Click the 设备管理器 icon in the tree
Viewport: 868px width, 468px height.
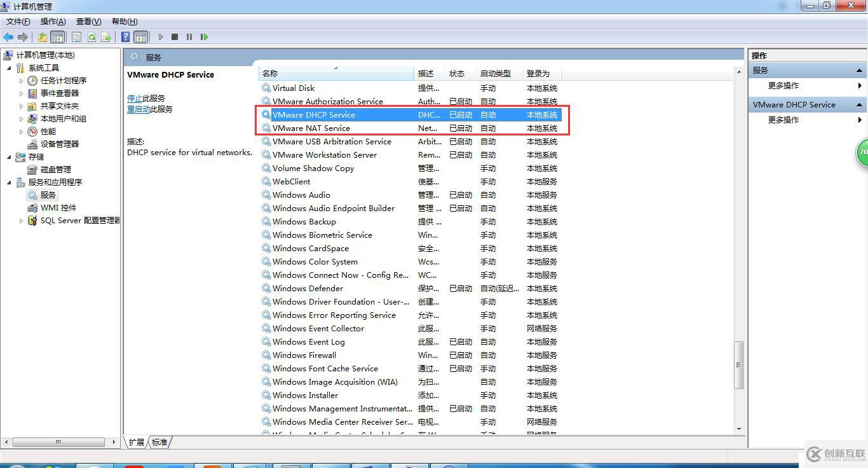(x=32, y=144)
